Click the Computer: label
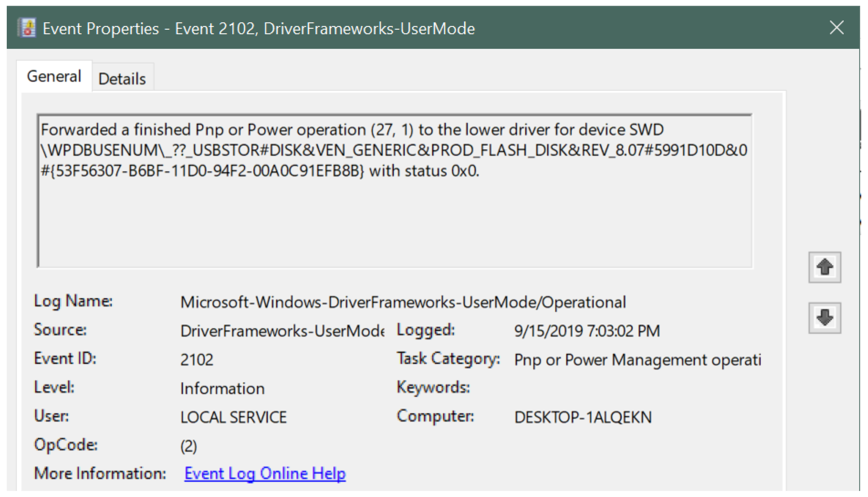Screen dimensions: 868x497 pos(435,416)
